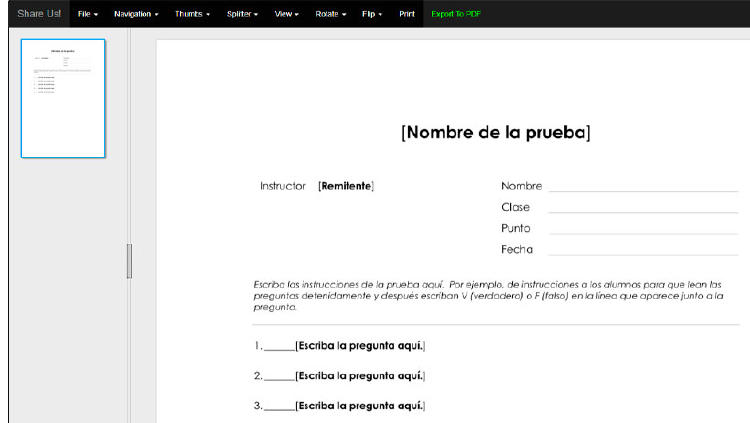Expand the Navigation dropdown
This screenshot has height=423, width=750.
click(x=137, y=14)
